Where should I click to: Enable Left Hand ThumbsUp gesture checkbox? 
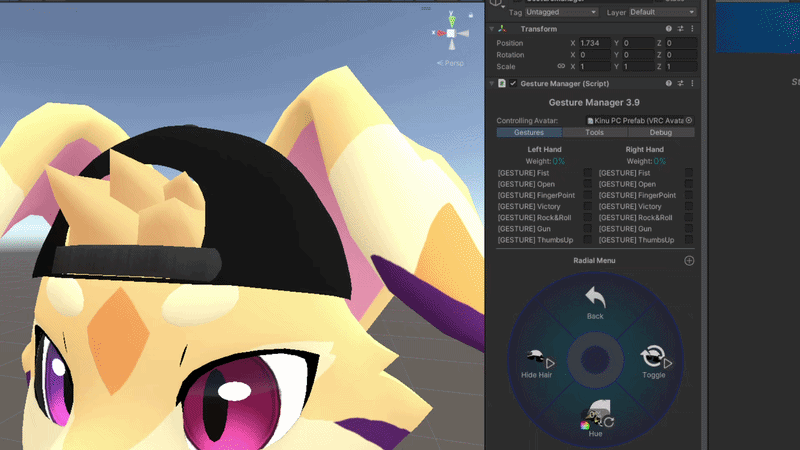tap(588, 240)
